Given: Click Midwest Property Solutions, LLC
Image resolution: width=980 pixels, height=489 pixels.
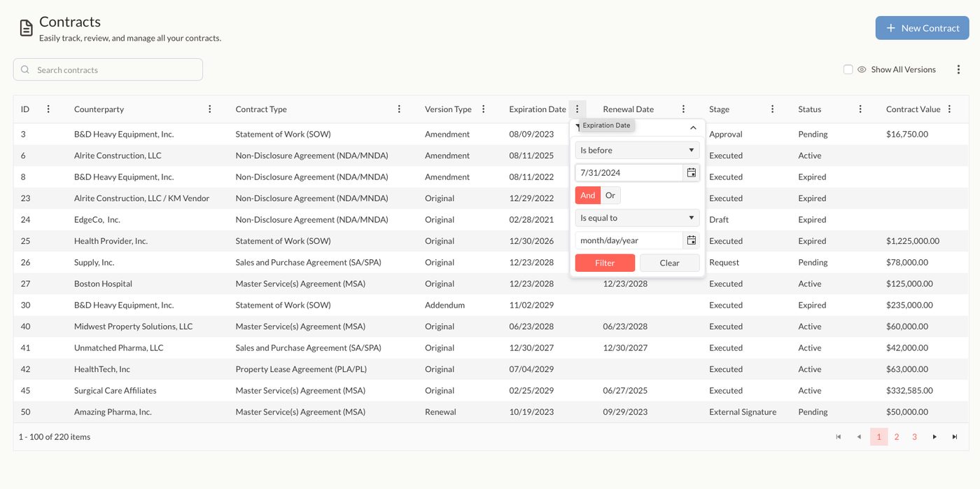Looking at the screenshot, I should click(133, 326).
